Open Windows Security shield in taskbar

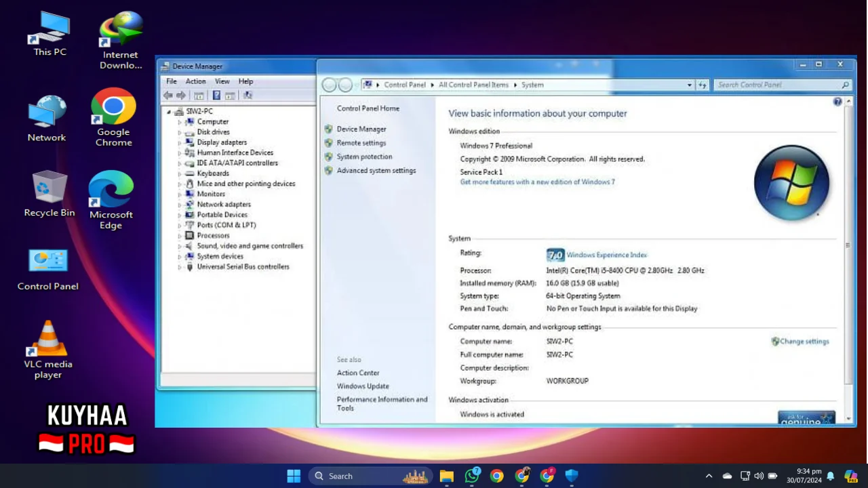coord(572,476)
